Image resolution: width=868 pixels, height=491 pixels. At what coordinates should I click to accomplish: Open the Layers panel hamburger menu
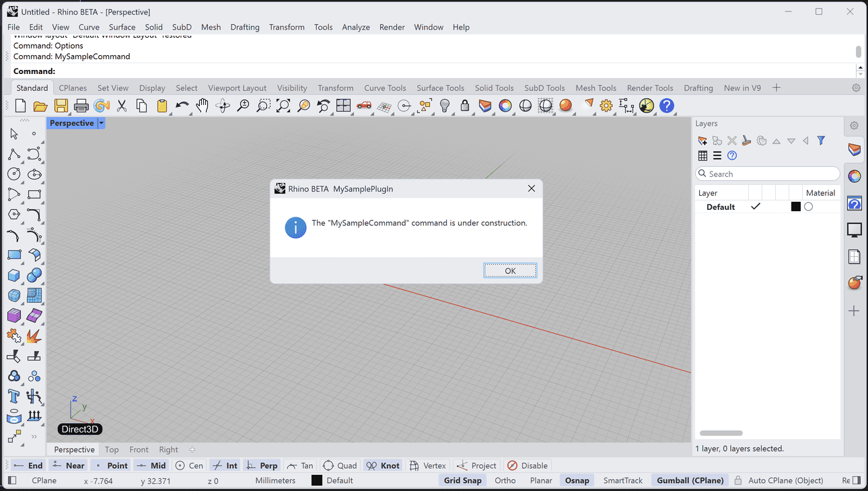click(717, 155)
